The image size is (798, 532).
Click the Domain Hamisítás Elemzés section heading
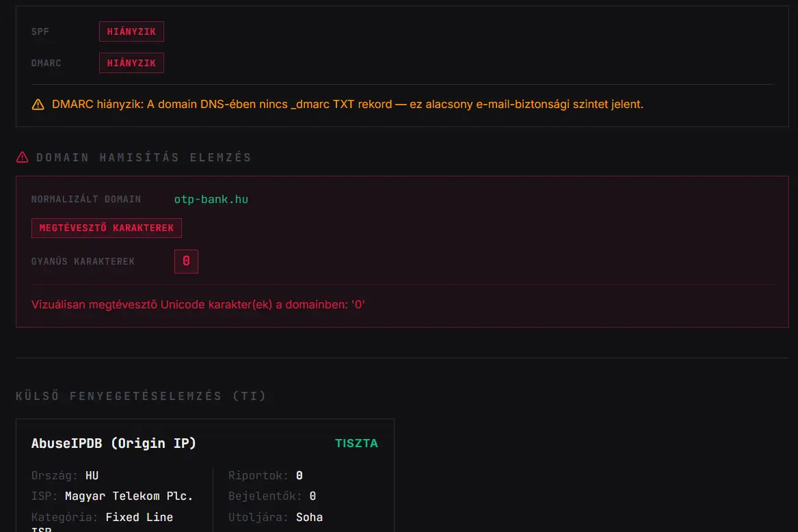[x=144, y=157]
